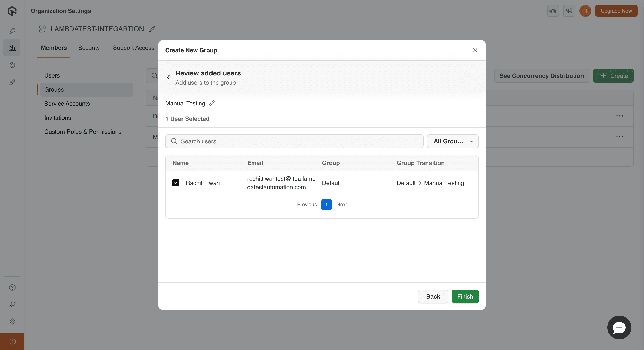Click the orange upload arrow at sidebar bottom
Image resolution: width=644 pixels, height=350 pixels.
tap(12, 341)
